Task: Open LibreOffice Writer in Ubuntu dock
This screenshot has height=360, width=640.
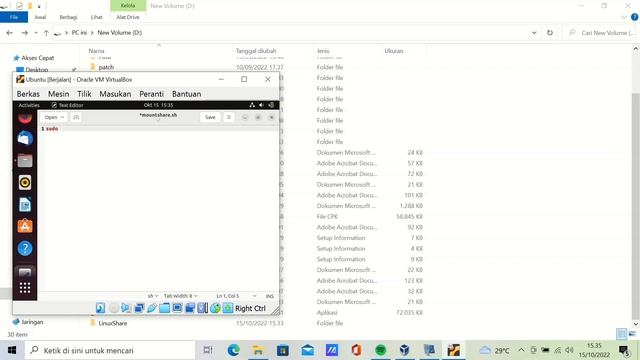Action: pos(25,204)
